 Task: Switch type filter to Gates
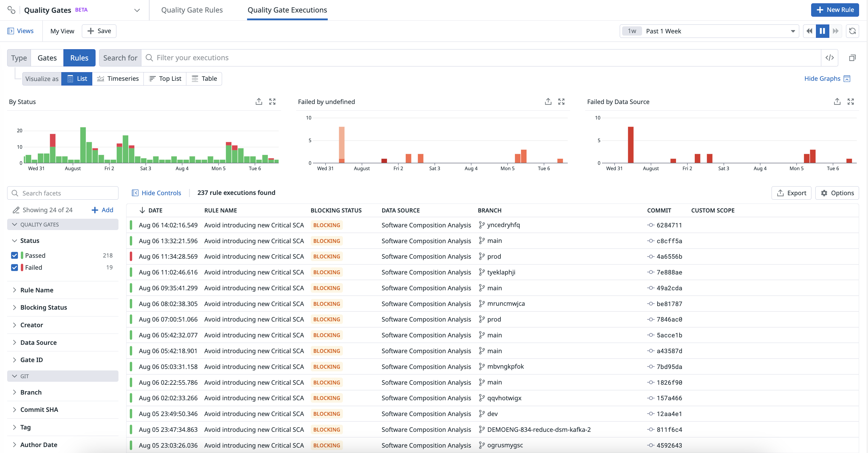pyautogui.click(x=47, y=58)
